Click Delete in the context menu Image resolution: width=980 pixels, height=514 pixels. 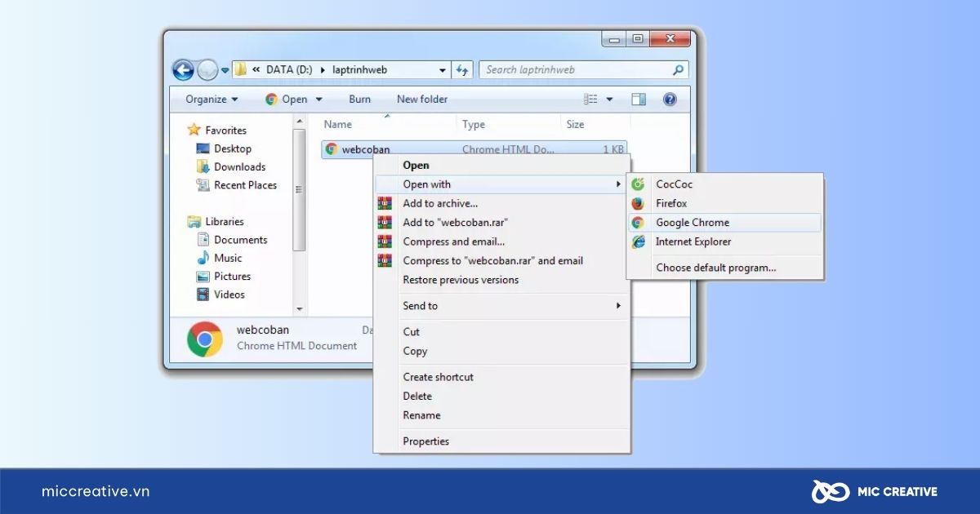pyautogui.click(x=501, y=396)
